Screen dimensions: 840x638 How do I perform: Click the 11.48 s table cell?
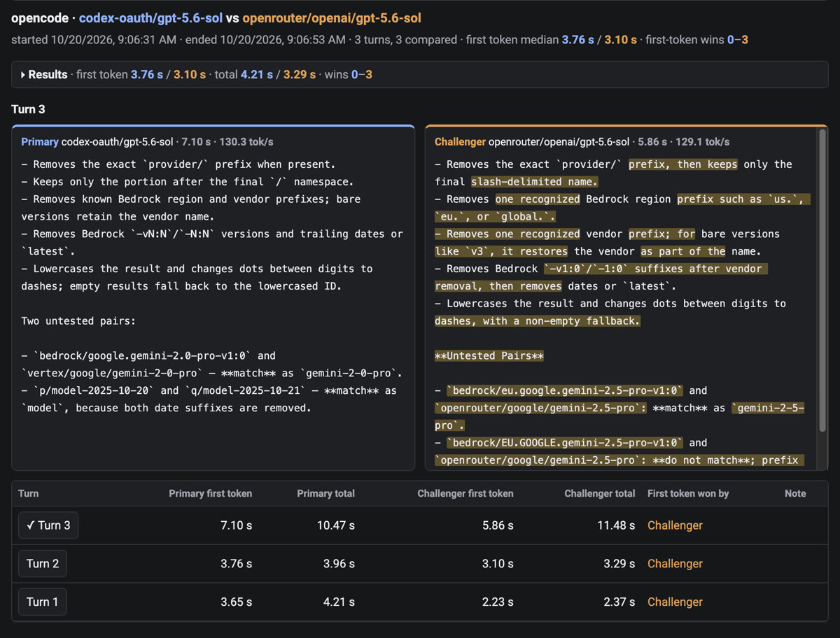click(616, 525)
